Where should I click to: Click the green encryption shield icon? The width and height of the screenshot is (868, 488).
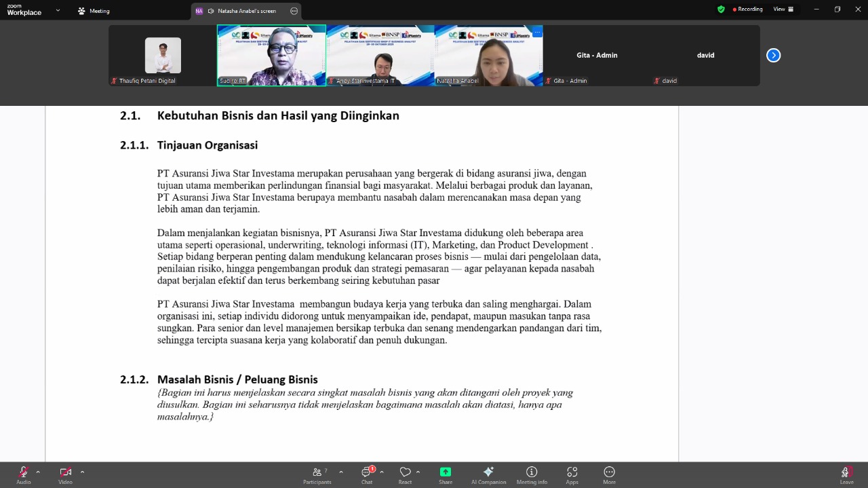[x=721, y=10]
